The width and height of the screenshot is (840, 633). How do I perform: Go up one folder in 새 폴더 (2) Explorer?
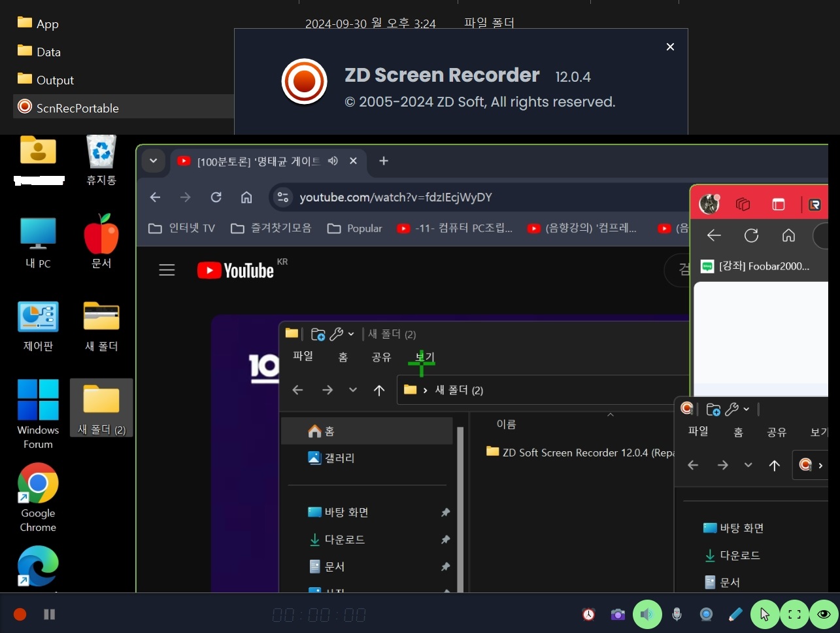point(379,390)
